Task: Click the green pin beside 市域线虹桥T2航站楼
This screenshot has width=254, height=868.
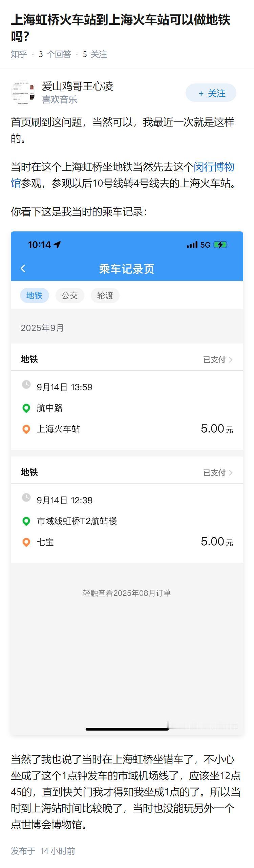Action: pyautogui.click(x=26, y=521)
